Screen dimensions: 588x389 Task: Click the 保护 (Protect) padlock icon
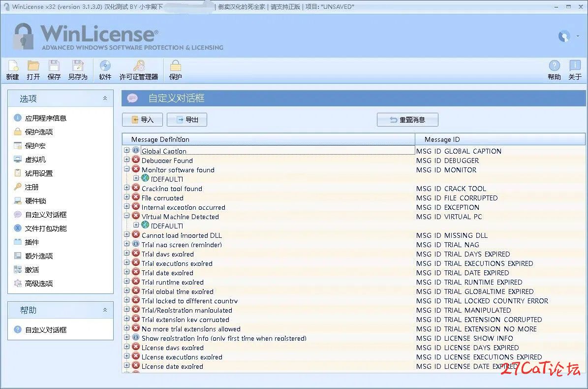click(176, 70)
